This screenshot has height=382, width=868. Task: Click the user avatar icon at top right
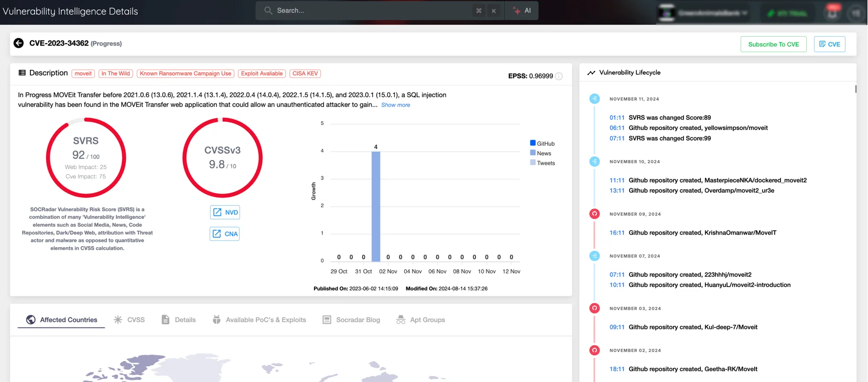pyautogui.click(x=856, y=13)
